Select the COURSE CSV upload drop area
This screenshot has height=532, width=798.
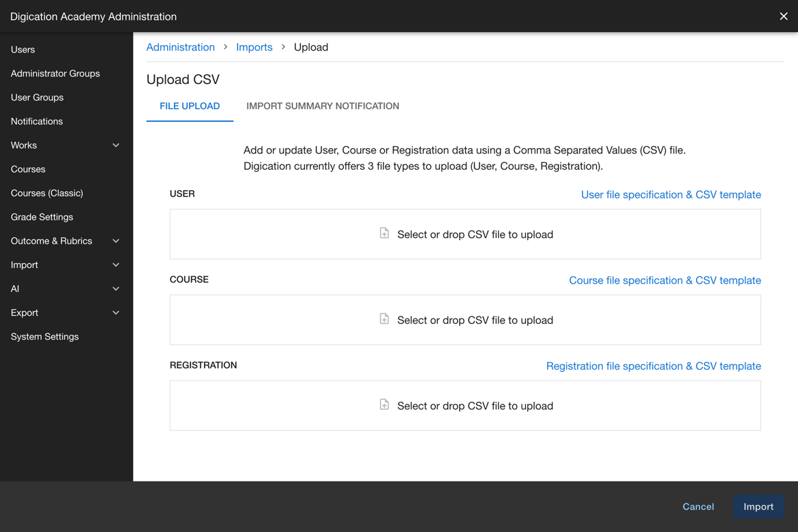(x=465, y=320)
